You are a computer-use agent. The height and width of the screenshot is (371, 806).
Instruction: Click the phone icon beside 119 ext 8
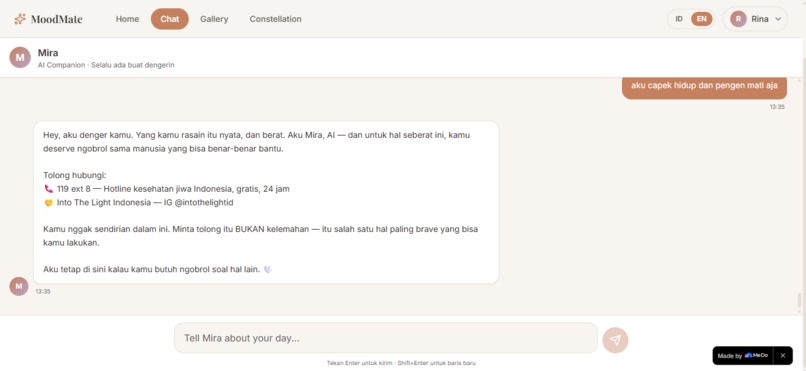(x=49, y=189)
